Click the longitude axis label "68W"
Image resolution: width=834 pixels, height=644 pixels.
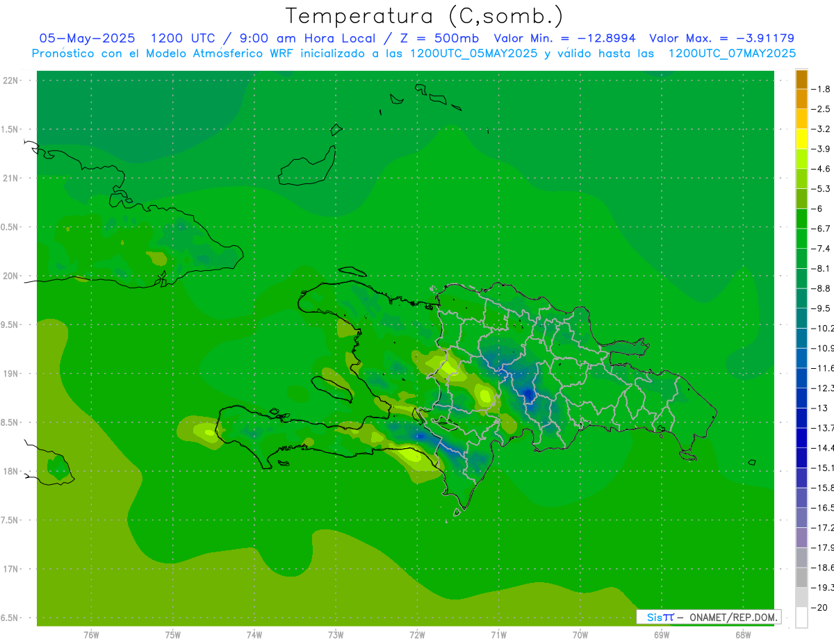743,634
